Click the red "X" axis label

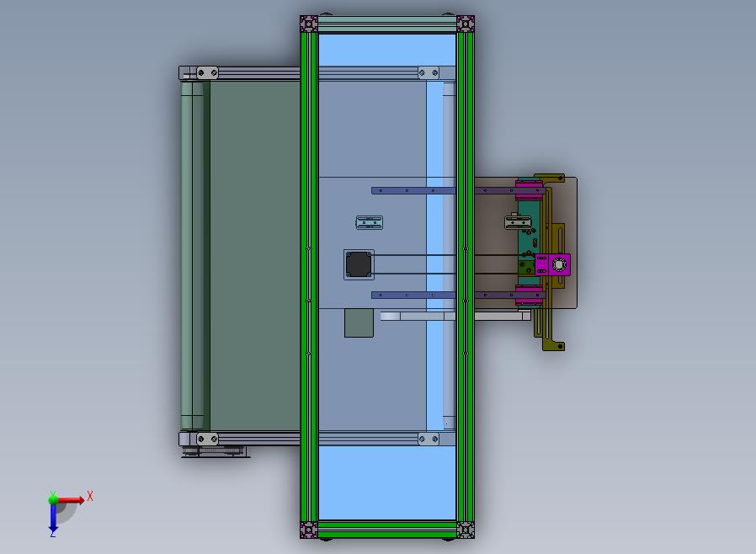click(90, 496)
